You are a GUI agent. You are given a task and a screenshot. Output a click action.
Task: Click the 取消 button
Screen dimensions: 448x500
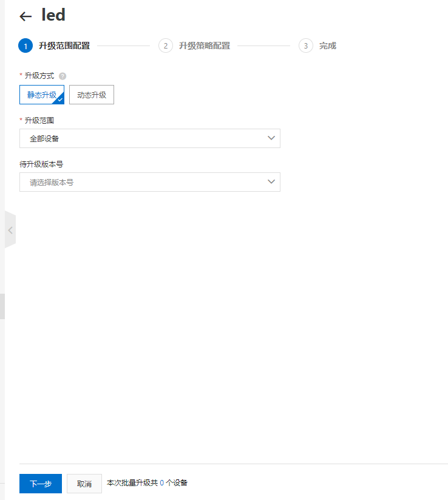[84, 484]
